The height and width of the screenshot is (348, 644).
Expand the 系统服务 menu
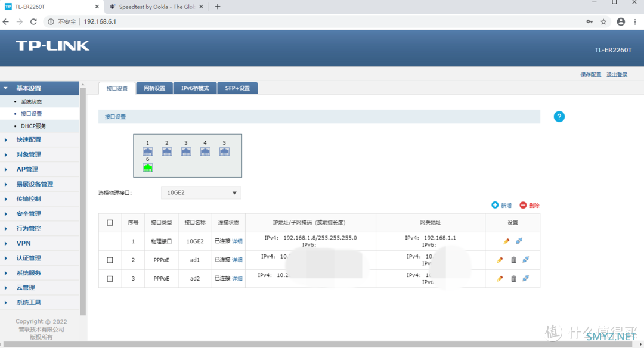point(39,273)
